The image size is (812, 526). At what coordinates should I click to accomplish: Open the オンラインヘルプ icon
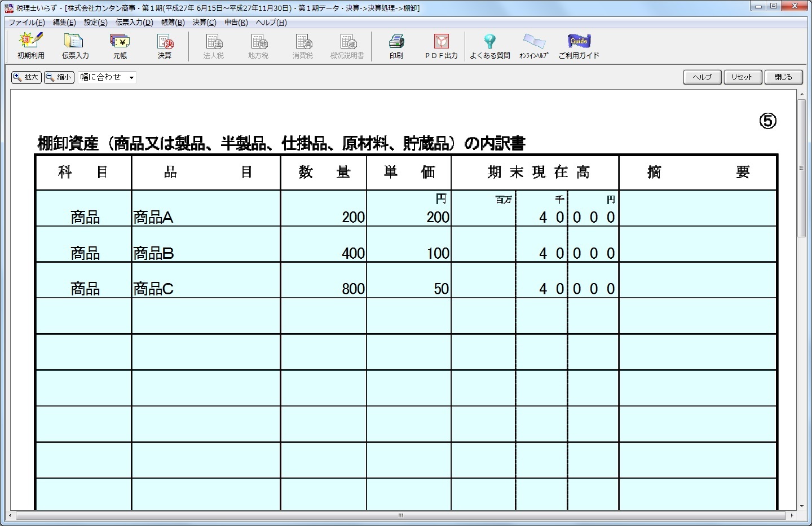pyautogui.click(x=533, y=46)
